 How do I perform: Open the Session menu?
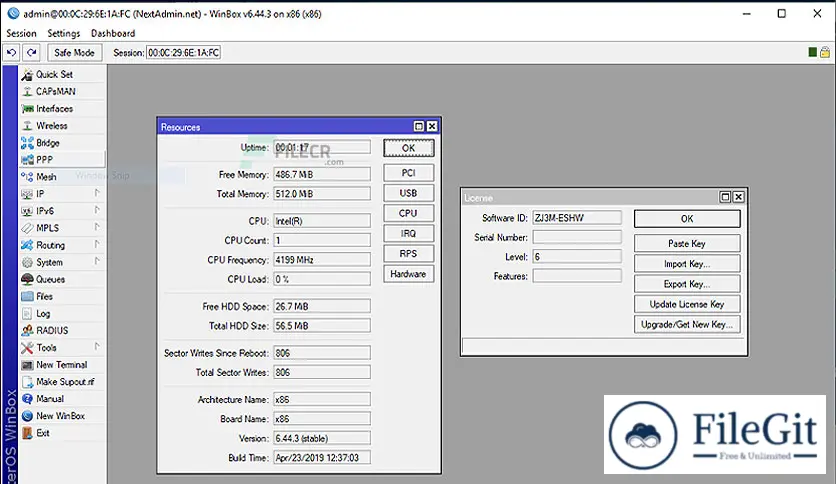click(21, 33)
